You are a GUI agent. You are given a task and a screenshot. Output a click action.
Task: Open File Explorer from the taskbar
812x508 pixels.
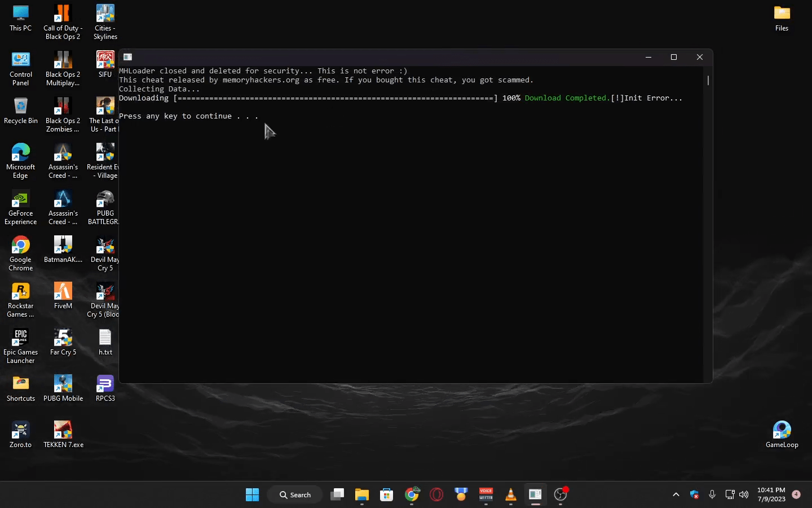point(362,495)
